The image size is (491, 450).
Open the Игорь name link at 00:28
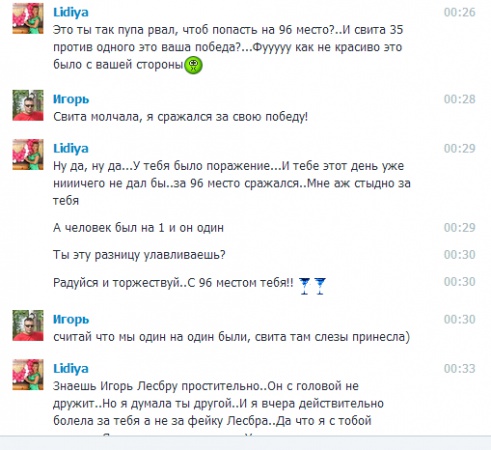point(71,99)
